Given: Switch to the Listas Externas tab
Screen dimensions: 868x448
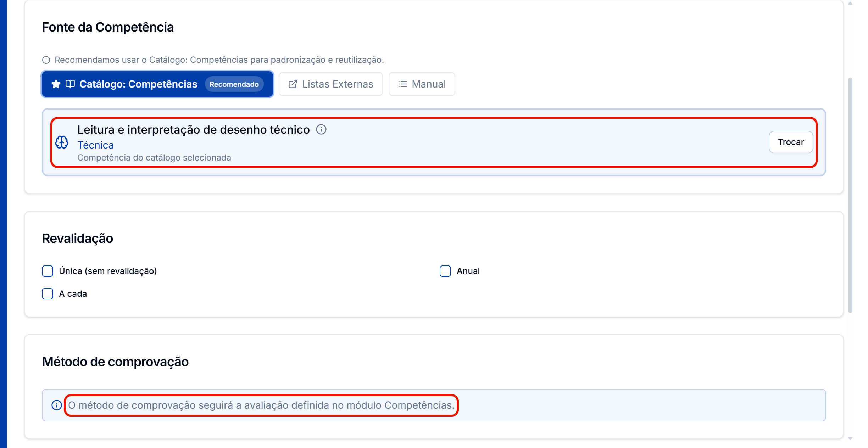Looking at the screenshot, I should [330, 84].
